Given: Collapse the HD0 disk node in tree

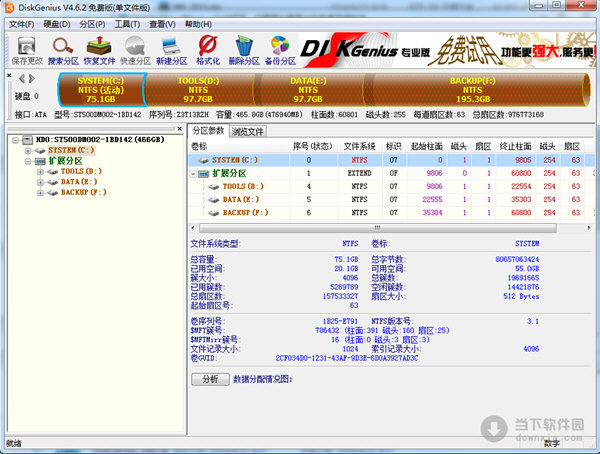Looking at the screenshot, I should [15, 140].
